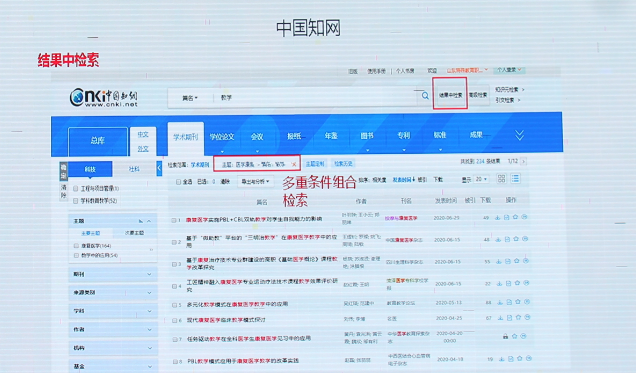Download article 1 via download icon
Image resolution: width=636 pixels, height=373 pixels.
497,217
